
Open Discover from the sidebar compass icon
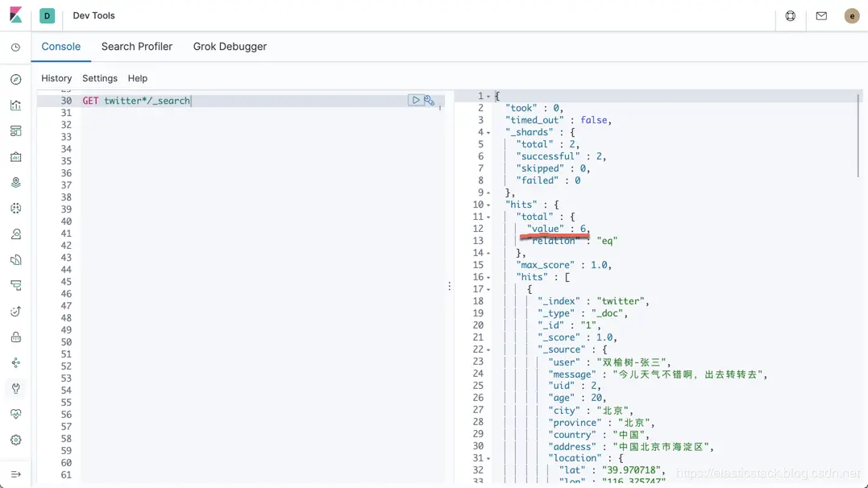(15, 80)
